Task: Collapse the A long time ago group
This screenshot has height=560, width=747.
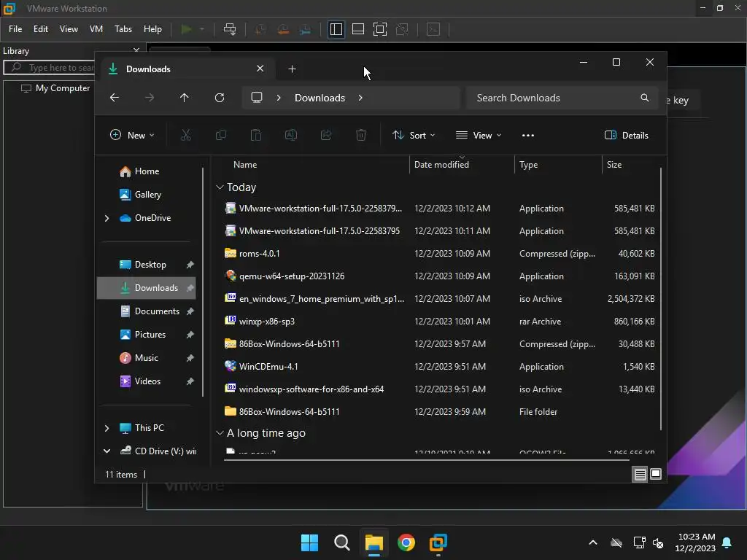Action: [220, 433]
